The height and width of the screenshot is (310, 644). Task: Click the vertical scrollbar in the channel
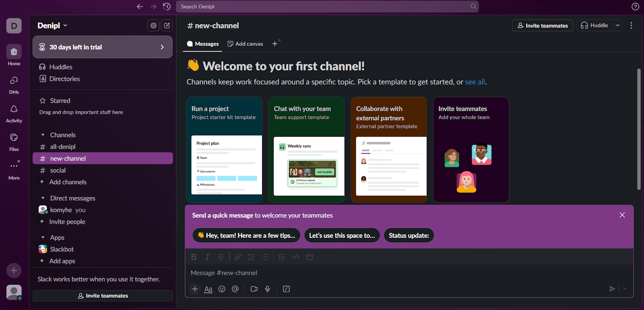(x=639, y=129)
